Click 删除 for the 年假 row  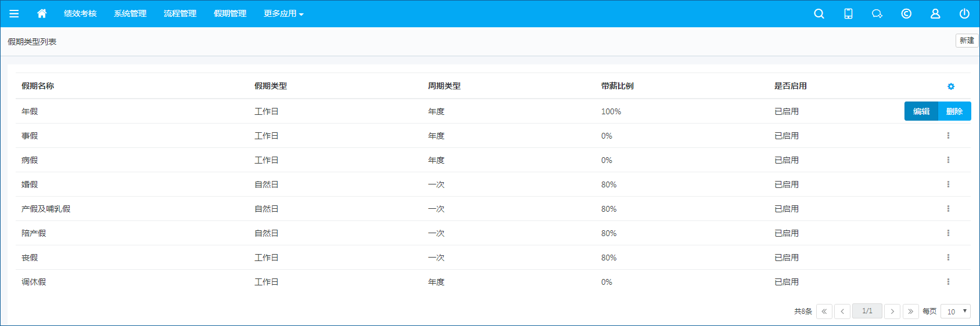coord(954,111)
